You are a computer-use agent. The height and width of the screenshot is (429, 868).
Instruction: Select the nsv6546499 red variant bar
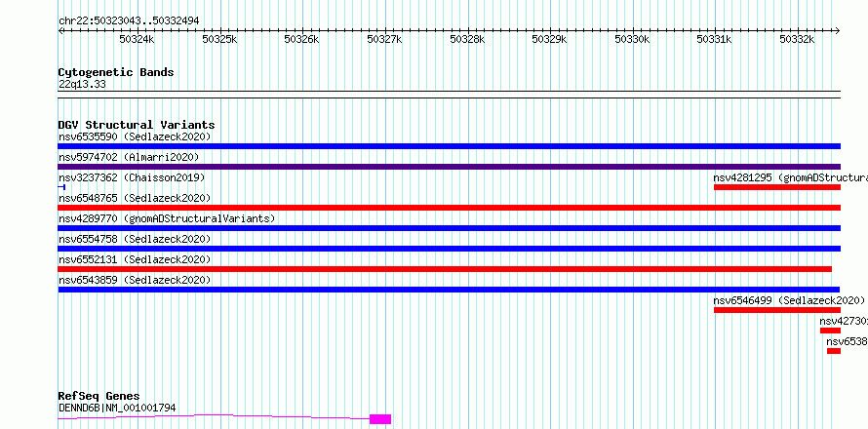pyautogui.click(x=777, y=310)
